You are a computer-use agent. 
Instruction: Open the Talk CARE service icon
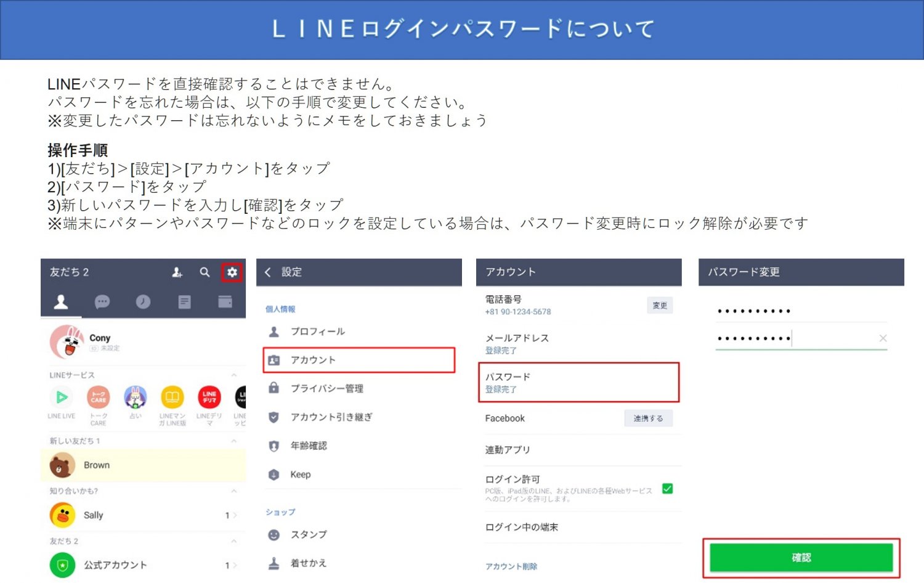point(99,397)
